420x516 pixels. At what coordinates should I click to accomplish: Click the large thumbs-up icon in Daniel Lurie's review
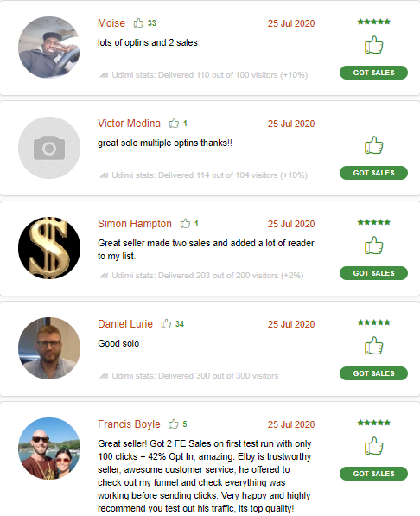(x=374, y=346)
